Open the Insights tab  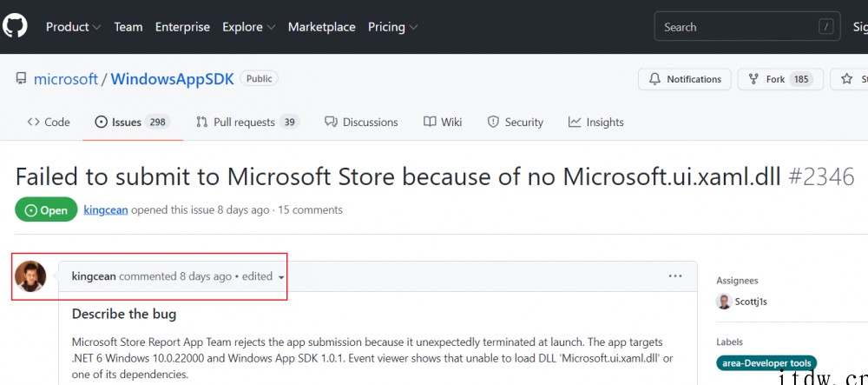point(595,122)
